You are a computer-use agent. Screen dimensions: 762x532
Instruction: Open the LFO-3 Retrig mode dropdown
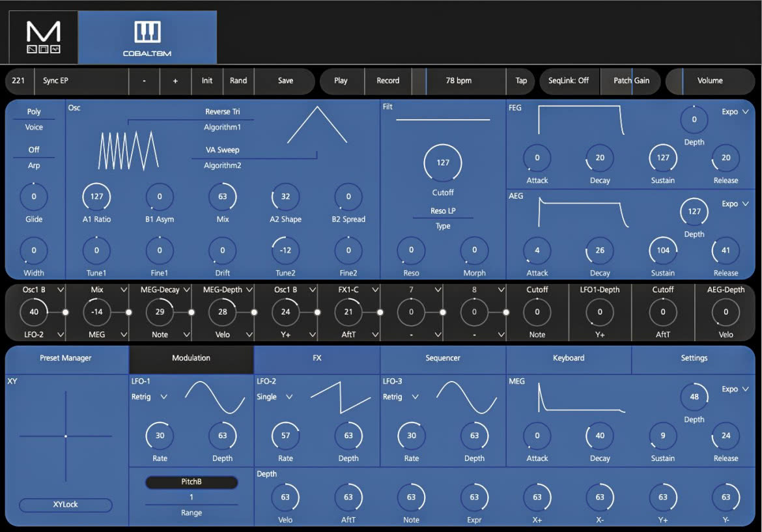click(x=401, y=397)
